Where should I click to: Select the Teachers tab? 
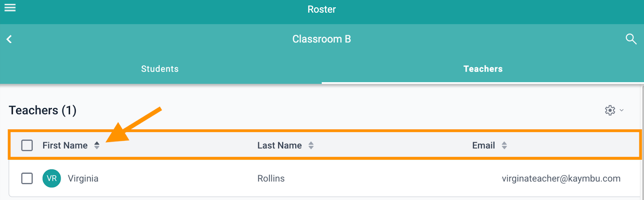483,69
